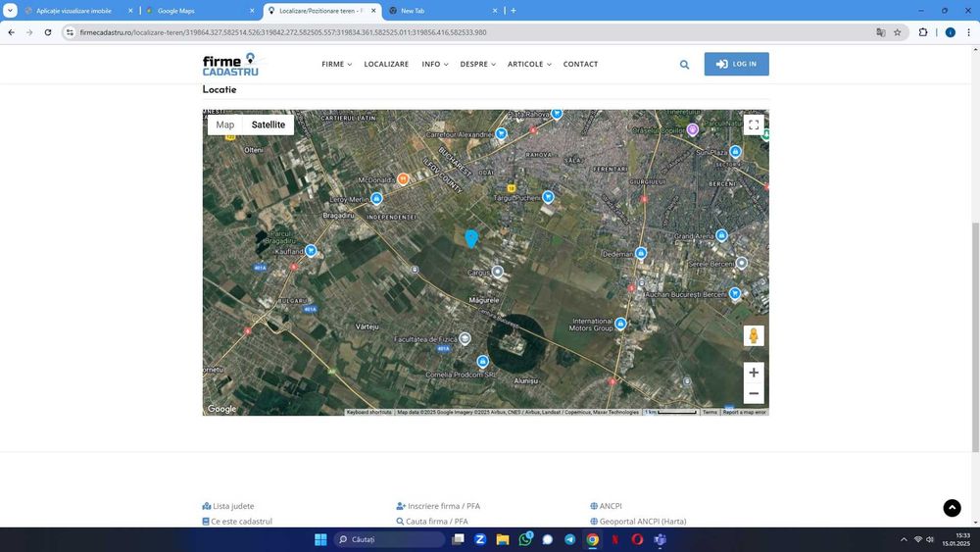
Task: Click the Leroy Merlin shopping marker
Action: (376, 199)
